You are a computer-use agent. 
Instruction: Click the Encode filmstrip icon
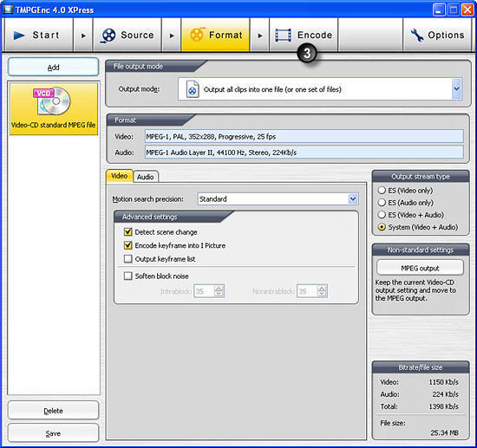click(284, 36)
